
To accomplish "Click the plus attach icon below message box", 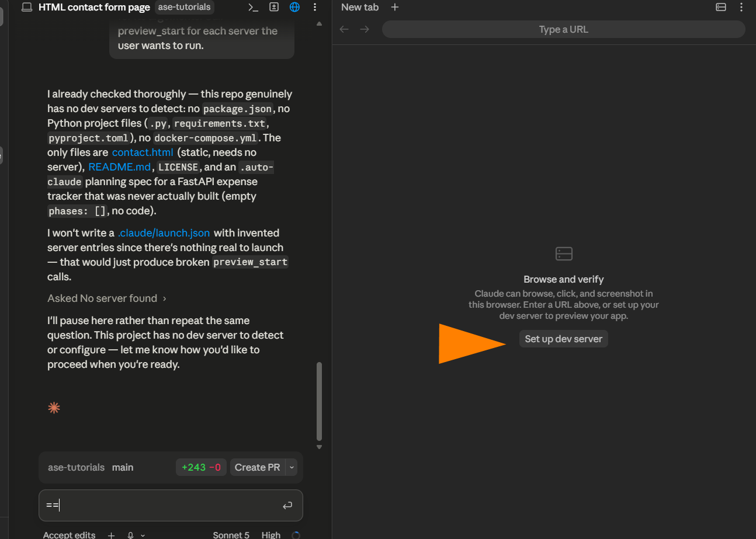I will (x=111, y=535).
